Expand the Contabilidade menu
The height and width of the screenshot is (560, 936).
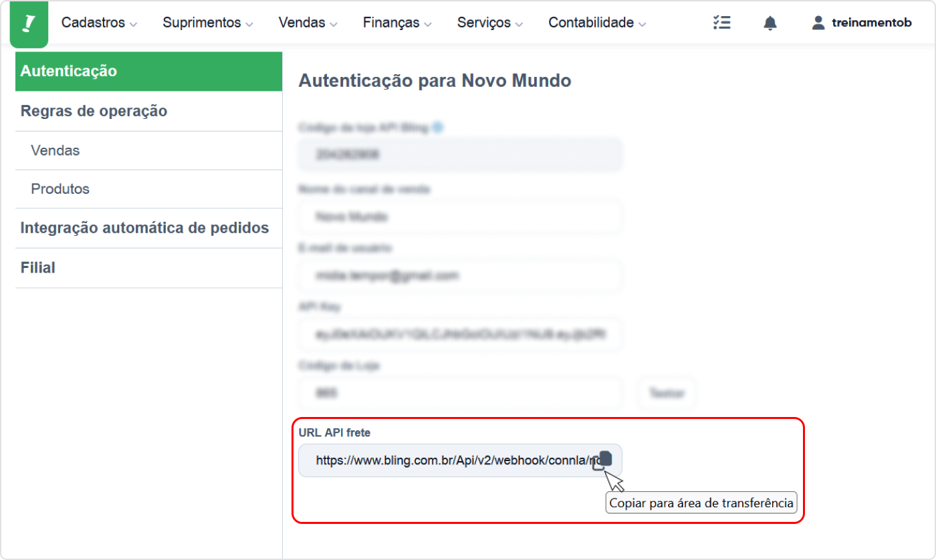tap(597, 23)
